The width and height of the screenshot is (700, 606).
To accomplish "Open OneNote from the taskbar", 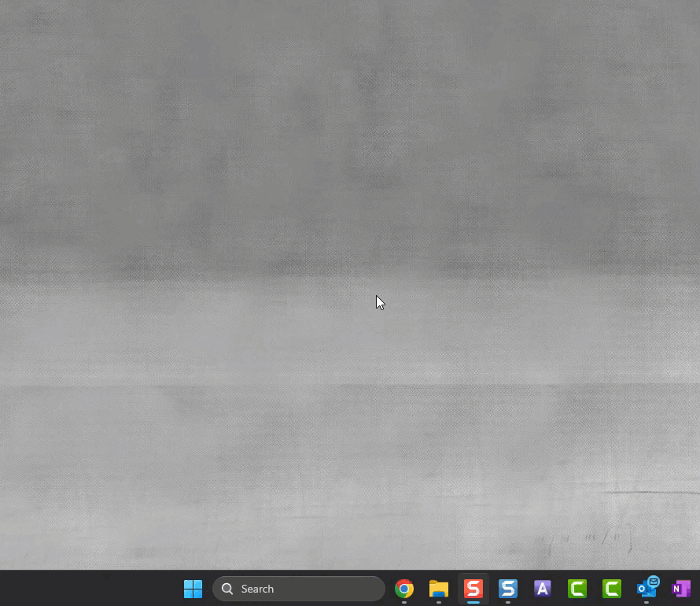I will [681, 589].
